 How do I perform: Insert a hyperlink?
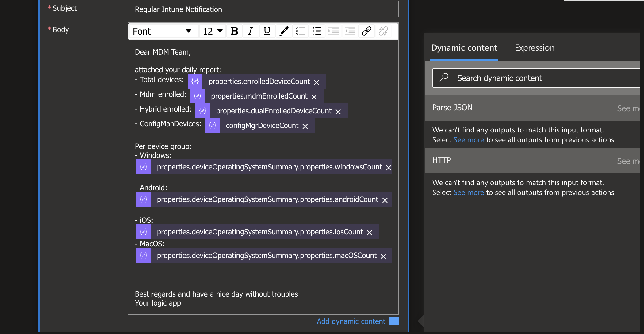click(x=366, y=31)
